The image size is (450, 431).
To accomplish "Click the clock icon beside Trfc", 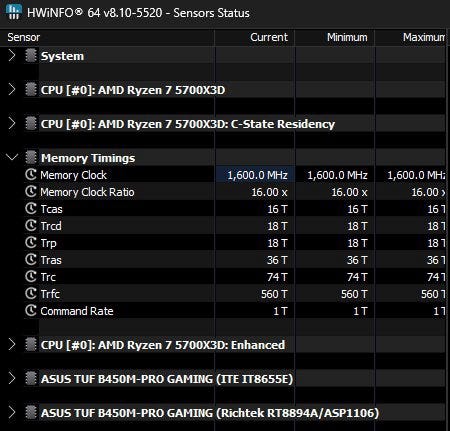I will click(x=31, y=293).
